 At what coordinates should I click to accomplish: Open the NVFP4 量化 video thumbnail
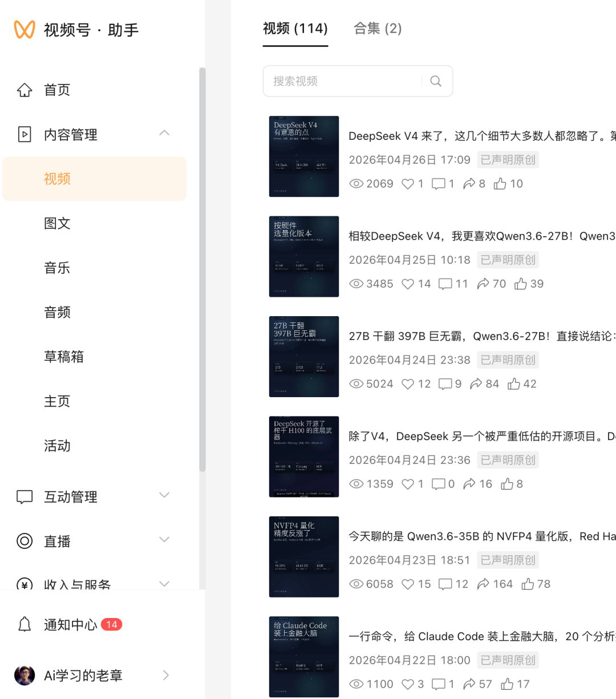tap(303, 556)
